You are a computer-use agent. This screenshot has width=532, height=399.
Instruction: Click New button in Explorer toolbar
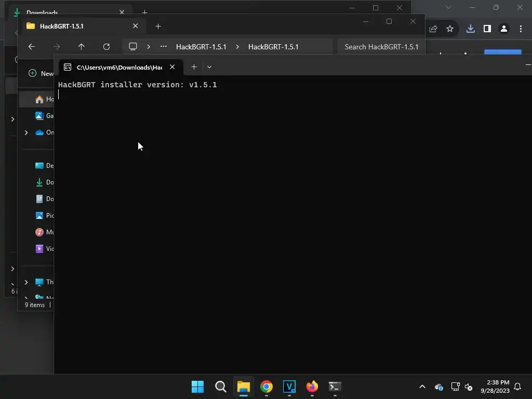point(42,73)
